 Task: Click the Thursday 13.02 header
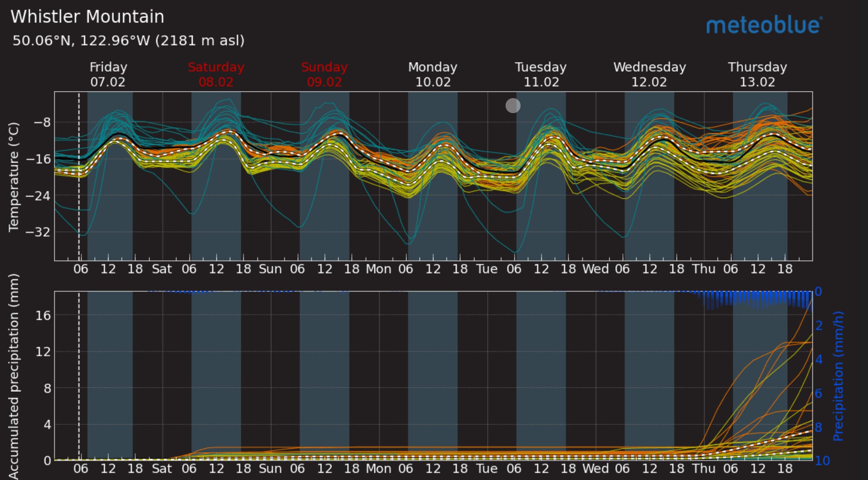(x=757, y=74)
